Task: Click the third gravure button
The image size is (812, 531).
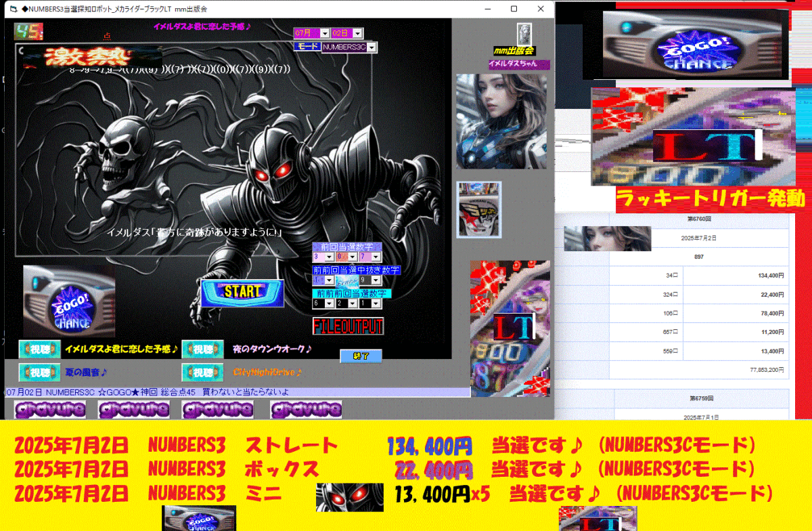Action: tap(218, 410)
